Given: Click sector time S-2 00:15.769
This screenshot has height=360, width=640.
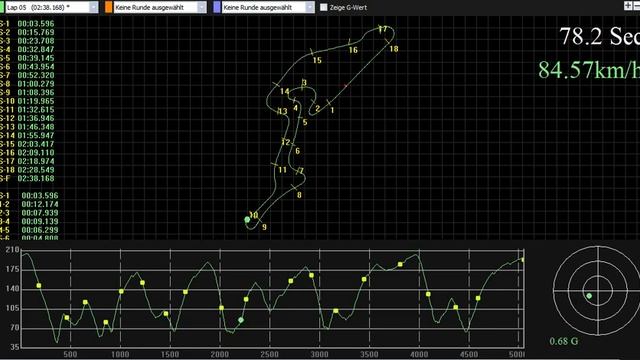Looking at the screenshot, I should point(27,32).
